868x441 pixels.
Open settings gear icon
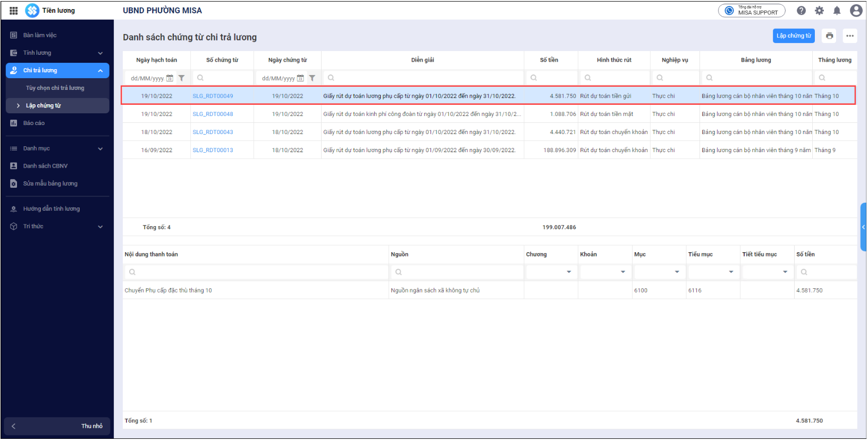[x=820, y=11]
